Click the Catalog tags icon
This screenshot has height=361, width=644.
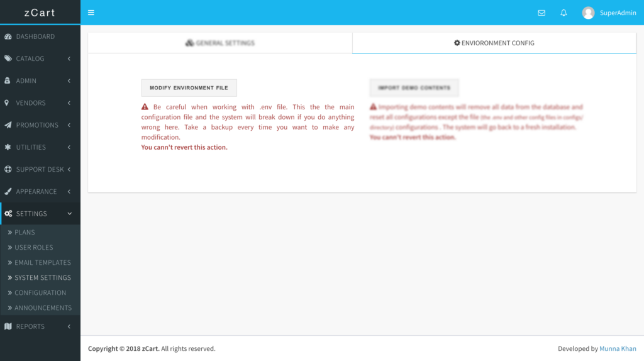[x=8, y=58]
